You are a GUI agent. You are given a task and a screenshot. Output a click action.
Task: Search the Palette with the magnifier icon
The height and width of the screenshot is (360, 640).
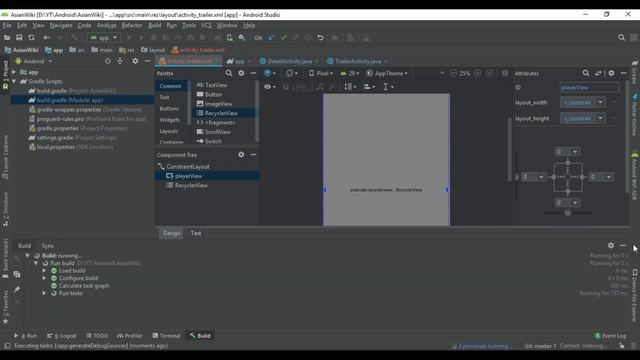click(x=229, y=73)
